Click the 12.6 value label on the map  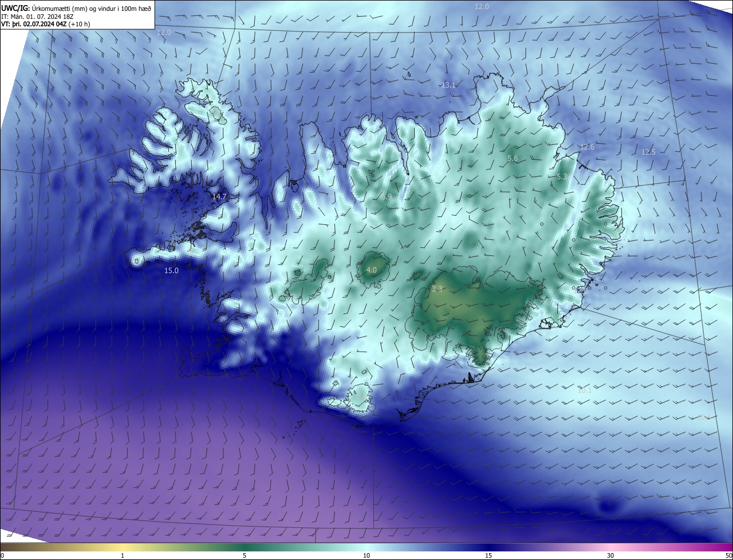click(587, 147)
